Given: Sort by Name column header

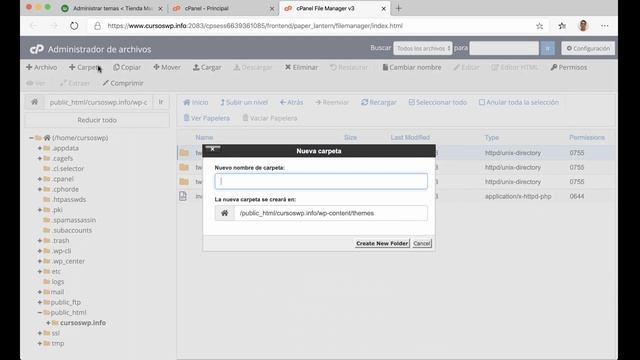Looking at the screenshot, I should point(204,138).
